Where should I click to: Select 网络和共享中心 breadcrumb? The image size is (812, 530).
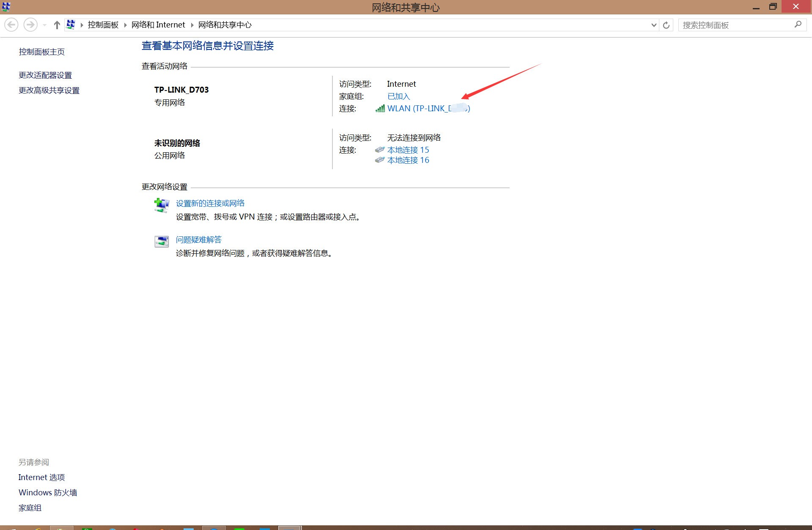point(225,25)
